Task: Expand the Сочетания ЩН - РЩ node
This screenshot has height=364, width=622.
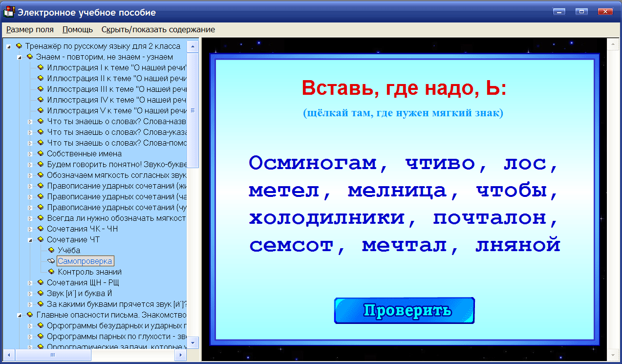Action: (x=30, y=282)
